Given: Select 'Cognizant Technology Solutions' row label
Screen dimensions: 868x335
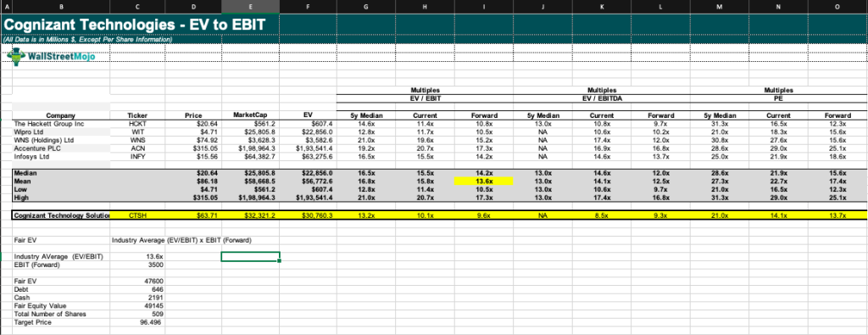Looking at the screenshot, I should [61, 215].
